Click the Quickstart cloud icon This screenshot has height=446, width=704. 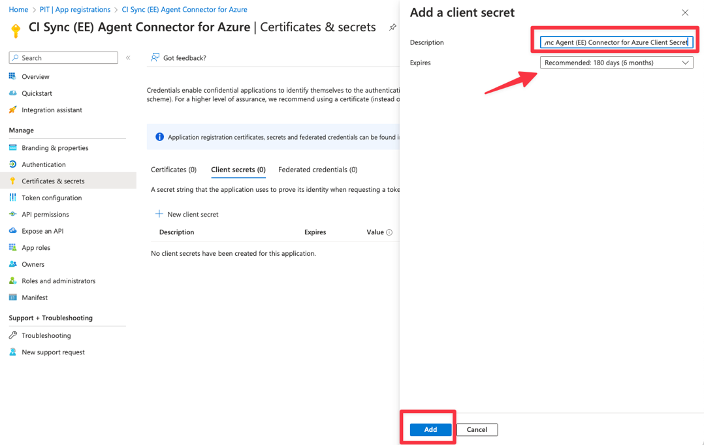coord(13,93)
